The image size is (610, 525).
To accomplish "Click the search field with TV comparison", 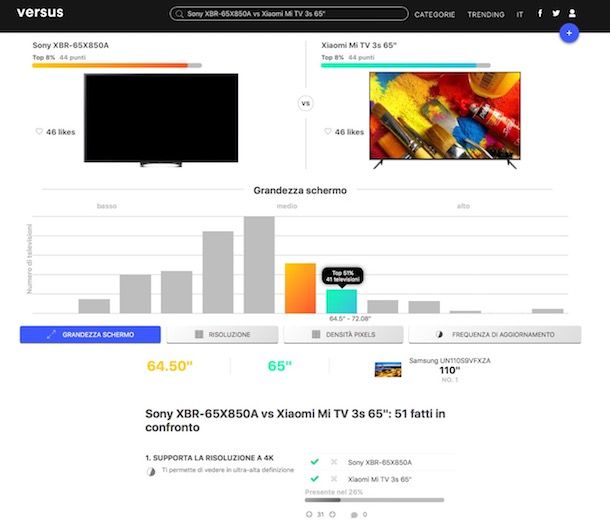I will [x=289, y=14].
